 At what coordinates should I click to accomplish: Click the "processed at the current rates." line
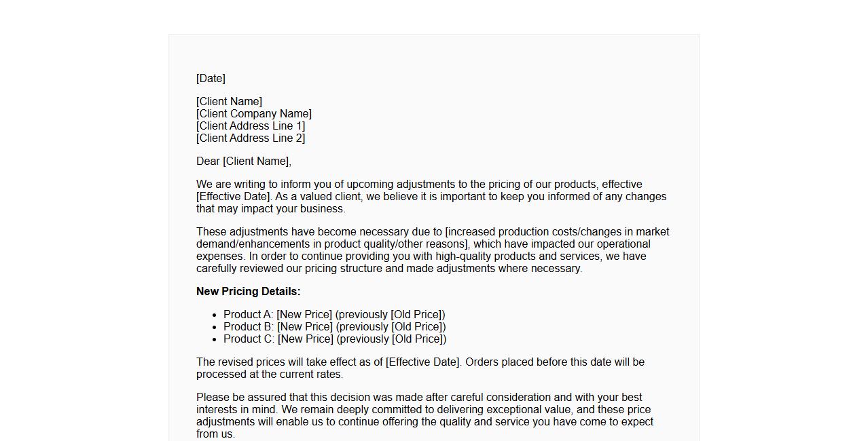(270, 375)
